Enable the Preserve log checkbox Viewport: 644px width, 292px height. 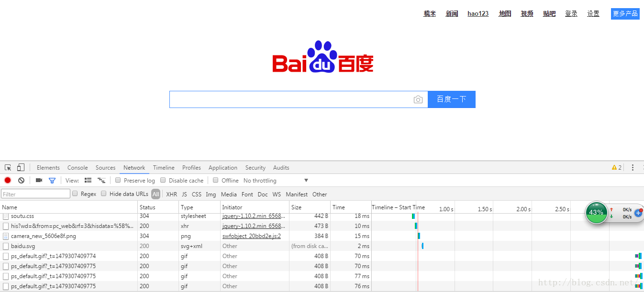tap(118, 180)
